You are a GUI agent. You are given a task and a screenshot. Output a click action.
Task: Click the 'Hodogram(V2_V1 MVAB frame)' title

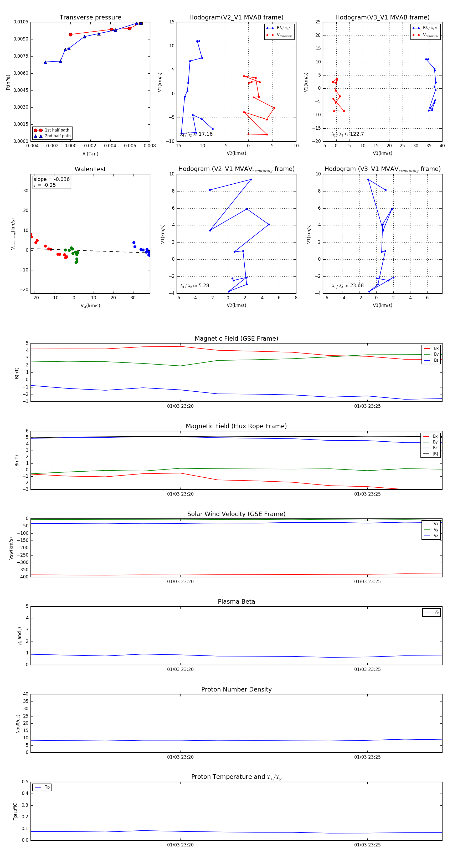coord(236,18)
